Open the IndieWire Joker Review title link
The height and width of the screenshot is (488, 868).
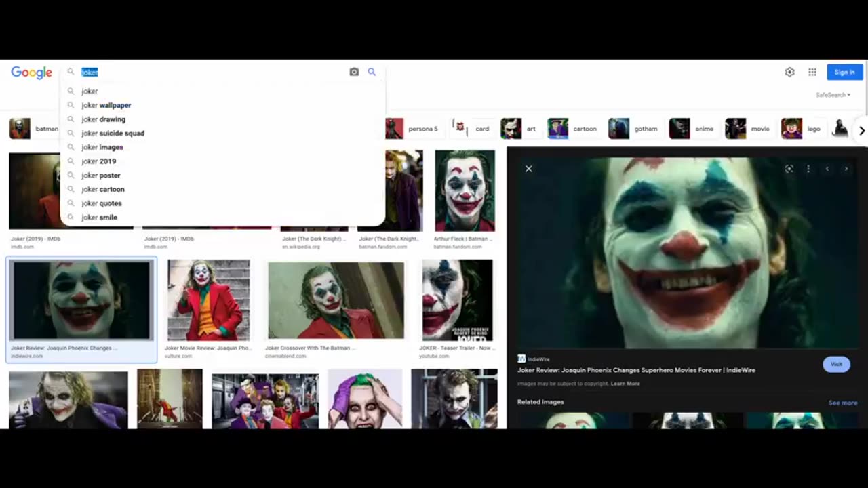[x=636, y=370]
